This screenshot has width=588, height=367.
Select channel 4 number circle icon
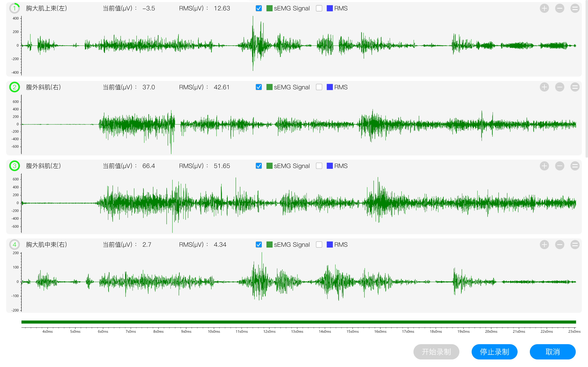pyautogui.click(x=14, y=244)
